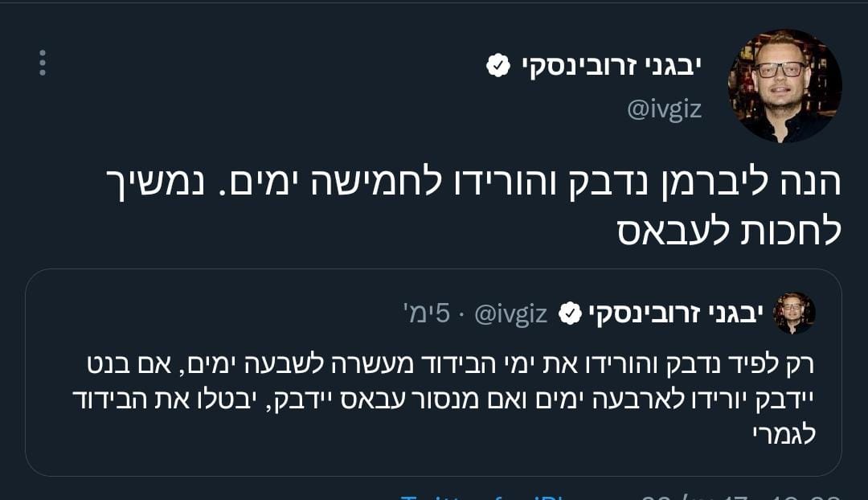Click the tweet's posting date and time
The width and height of the screenshot is (868, 500).
click(x=739, y=497)
